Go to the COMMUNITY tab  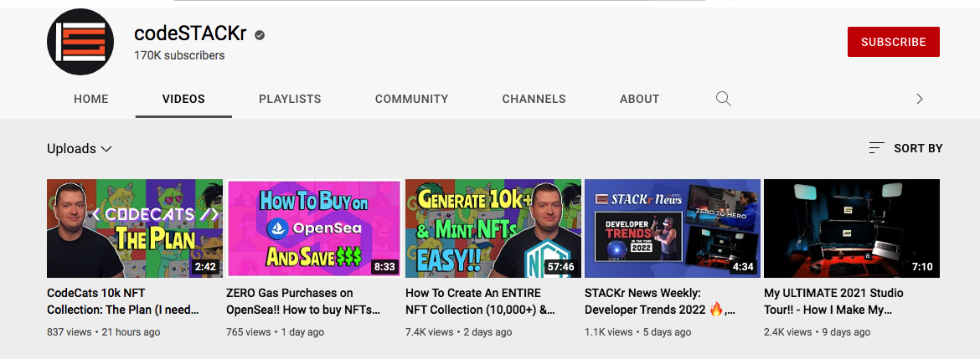tap(411, 99)
